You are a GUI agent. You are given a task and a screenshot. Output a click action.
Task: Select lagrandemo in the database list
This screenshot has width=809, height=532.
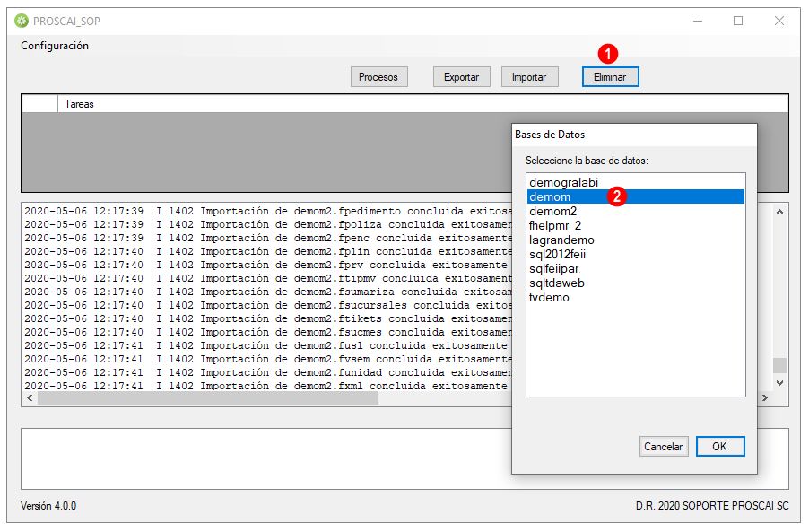pyautogui.click(x=636, y=240)
